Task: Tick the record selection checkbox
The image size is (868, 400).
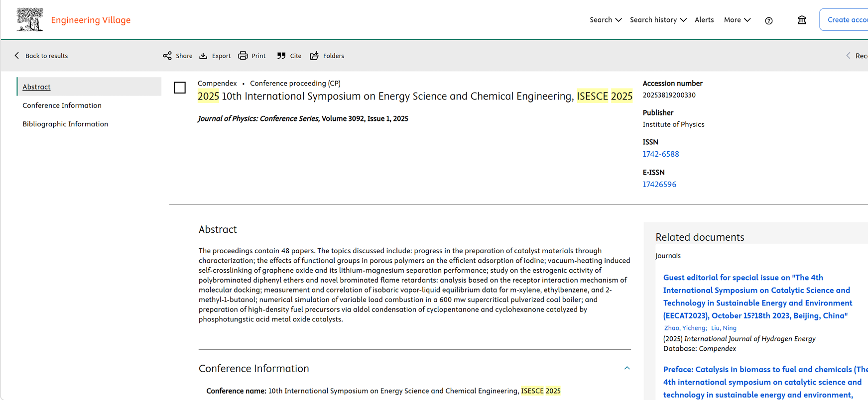Action: click(180, 88)
